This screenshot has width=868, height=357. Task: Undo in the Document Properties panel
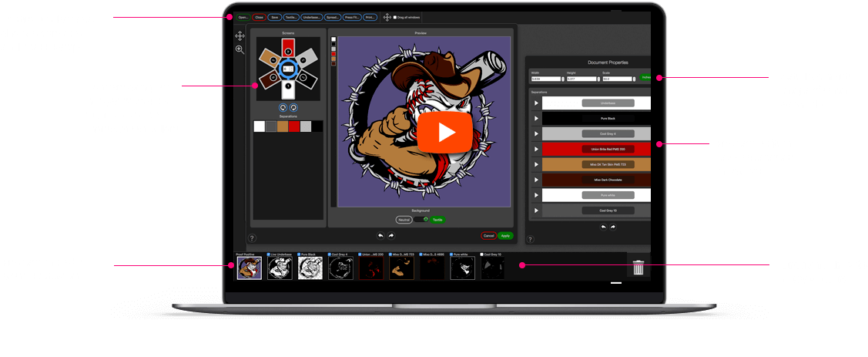[x=603, y=227]
